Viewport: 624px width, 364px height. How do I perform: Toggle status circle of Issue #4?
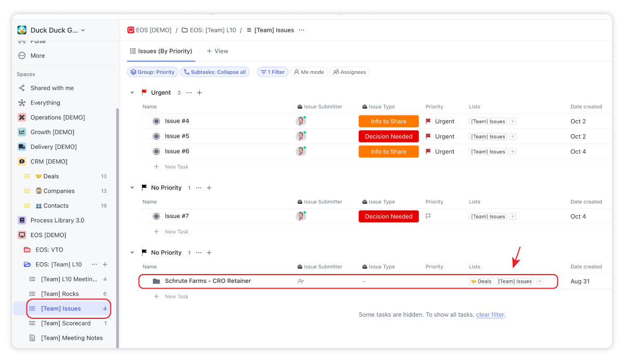(156, 121)
